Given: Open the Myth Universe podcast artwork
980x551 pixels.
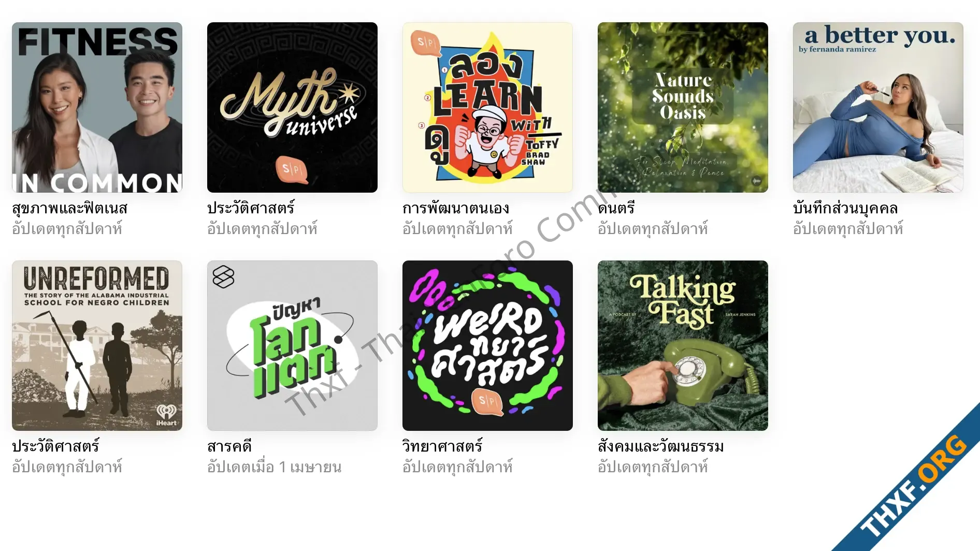Looking at the screenshot, I should tap(292, 107).
